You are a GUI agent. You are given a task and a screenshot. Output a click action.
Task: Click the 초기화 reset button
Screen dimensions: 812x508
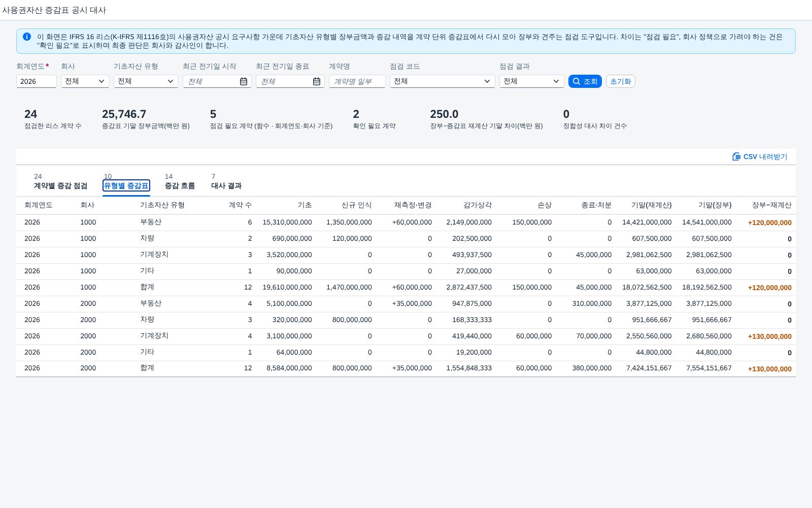(621, 81)
